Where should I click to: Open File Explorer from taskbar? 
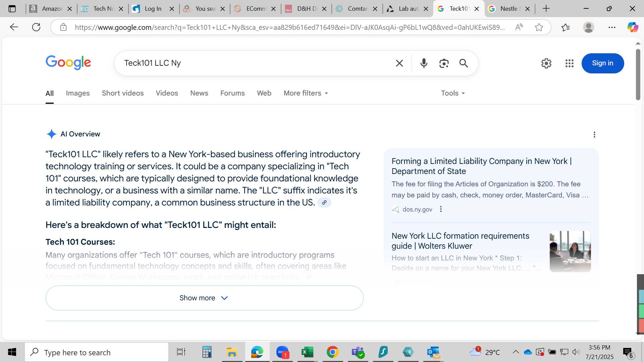(231, 352)
